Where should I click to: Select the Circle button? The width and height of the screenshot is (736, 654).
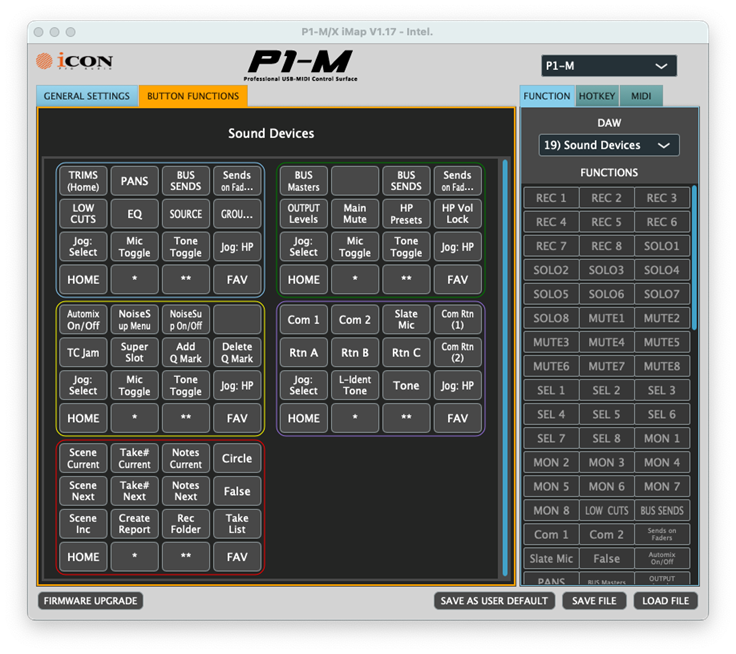(x=237, y=458)
